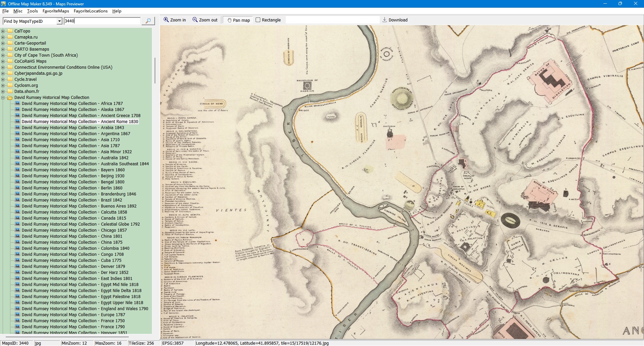Choose Egypt Palestine 1818 map
Image resolution: width=644 pixels, height=346 pixels.
click(x=81, y=297)
